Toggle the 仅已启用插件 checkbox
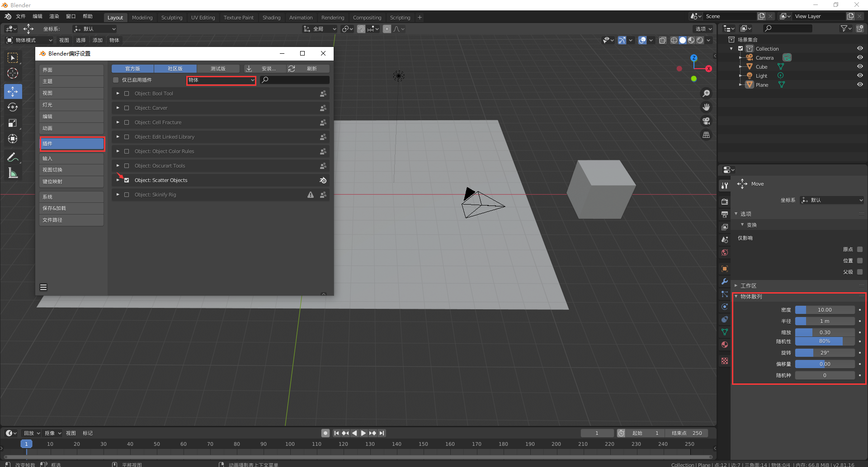Viewport: 868px width, 467px height. tap(116, 80)
